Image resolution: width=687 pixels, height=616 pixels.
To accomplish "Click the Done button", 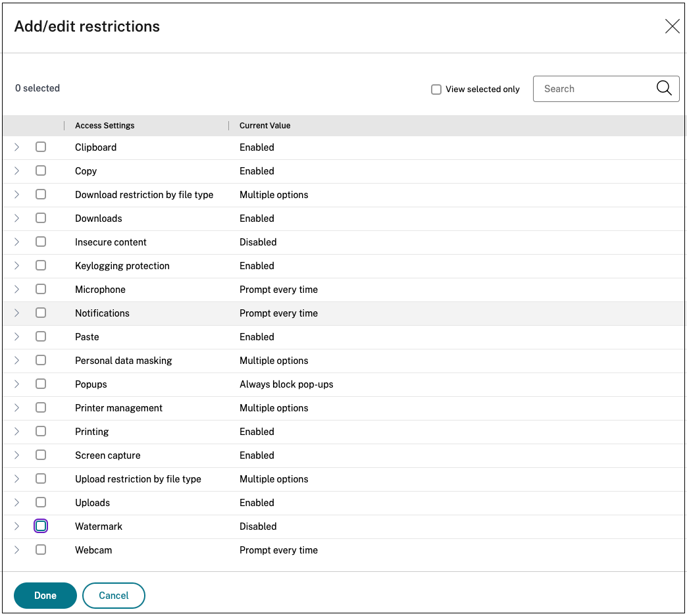I will (x=45, y=596).
